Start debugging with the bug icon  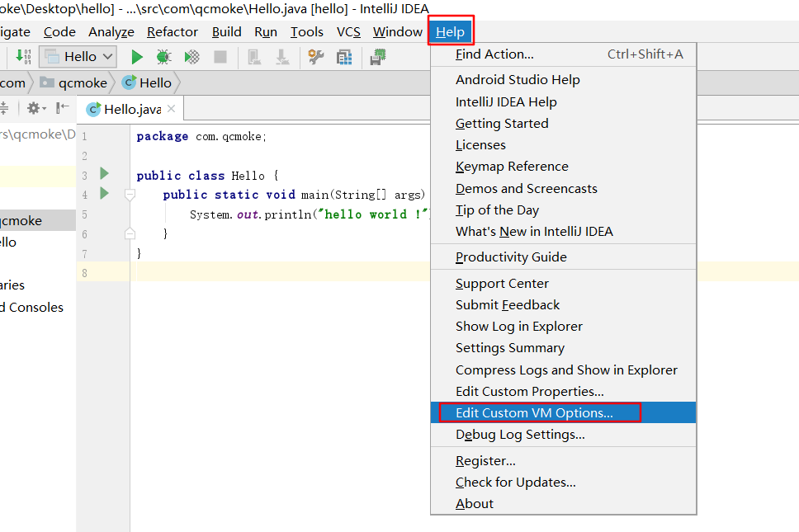pyautogui.click(x=163, y=57)
